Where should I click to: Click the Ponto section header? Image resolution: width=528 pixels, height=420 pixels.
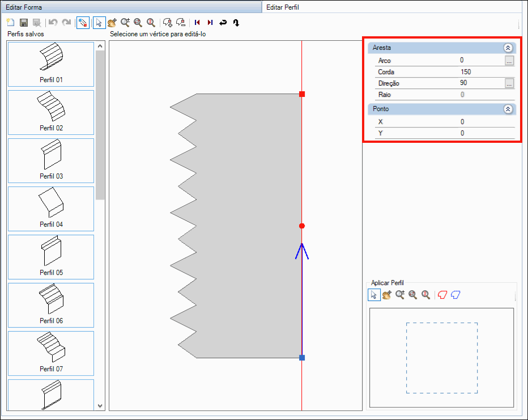[441, 109]
